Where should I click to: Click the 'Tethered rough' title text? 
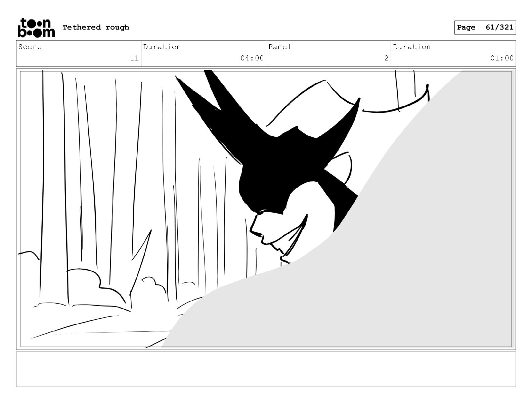click(x=96, y=27)
